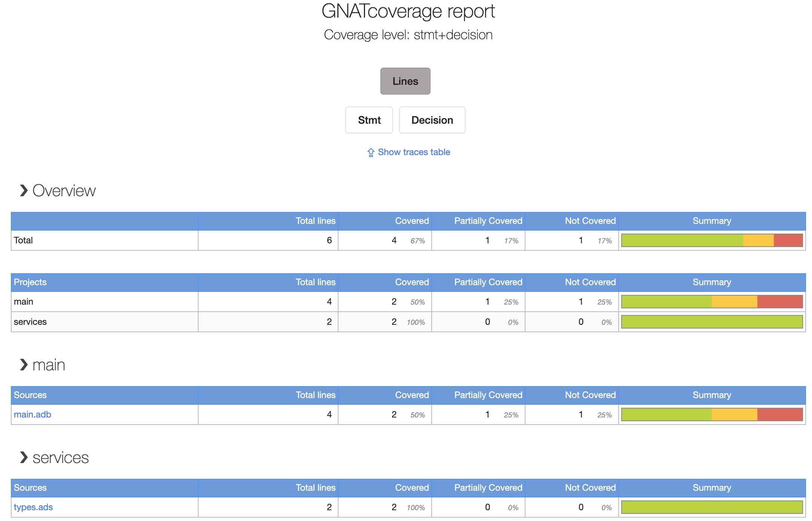Open the main.adb source file
The image size is (812, 521).
[x=33, y=414]
